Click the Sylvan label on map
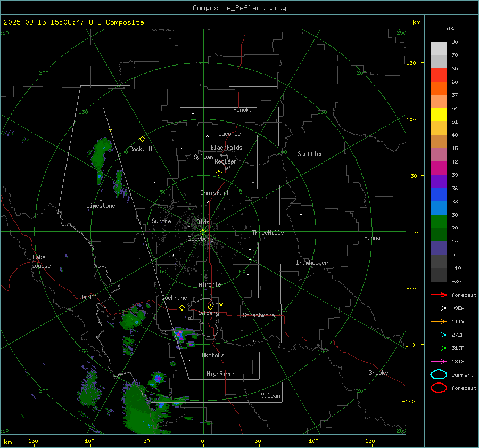The width and height of the screenshot is (479, 448). 203,157
